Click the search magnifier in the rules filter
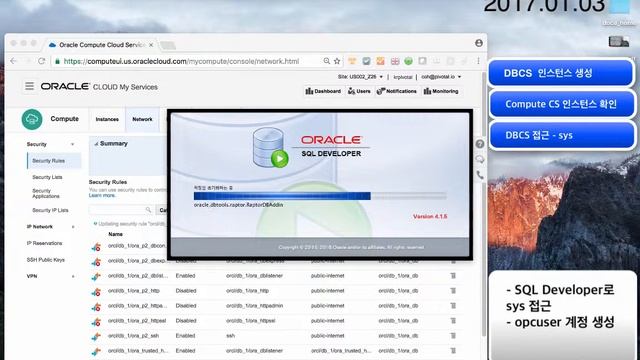Viewport: 640px width, 360px height. 148,210
